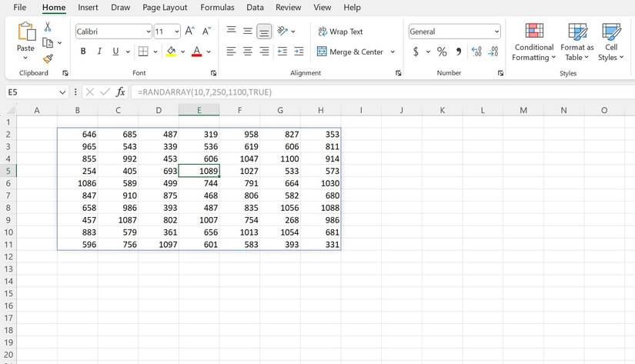
Task: Toggle Top Align
Action: 231,30
